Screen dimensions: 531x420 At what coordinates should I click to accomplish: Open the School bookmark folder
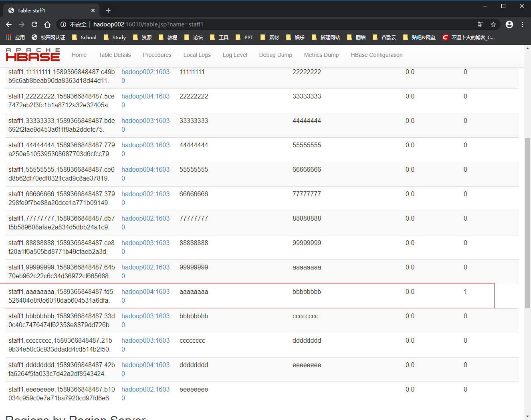point(84,37)
